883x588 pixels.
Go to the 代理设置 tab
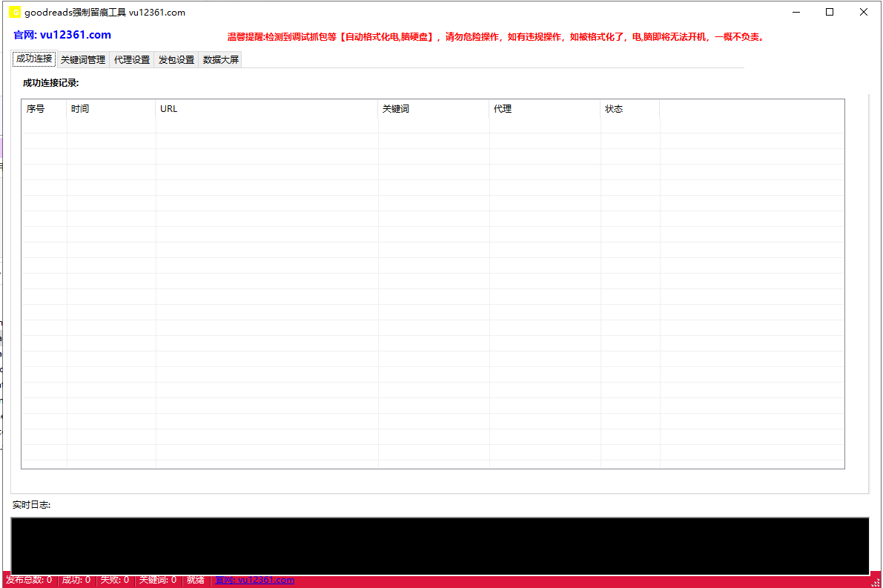pos(132,60)
